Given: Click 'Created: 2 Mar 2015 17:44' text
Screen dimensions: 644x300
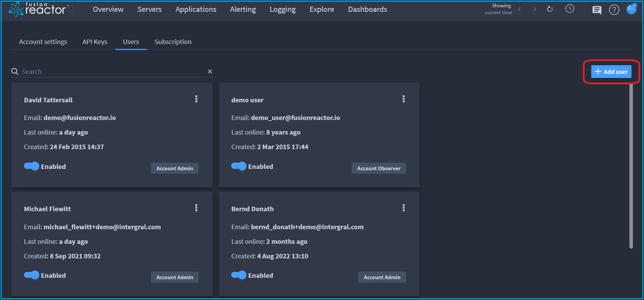Looking at the screenshot, I should coord(270,147).
